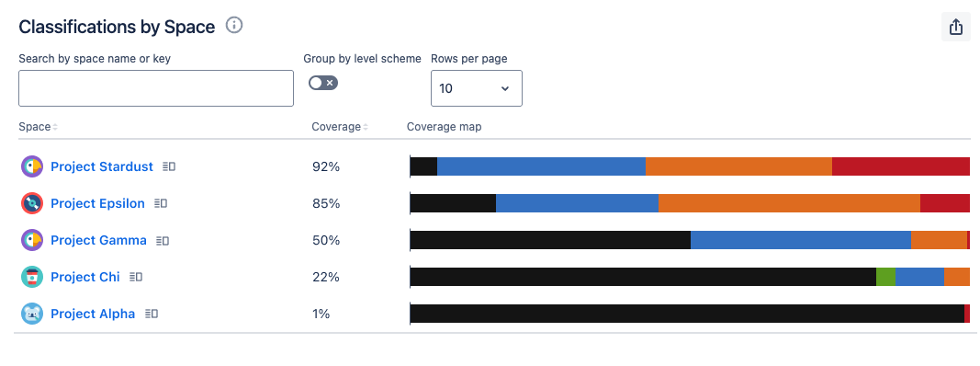Open space details icon next to Project Chi
The height and width of the screenshot is (366, 980).
(136, 277)
